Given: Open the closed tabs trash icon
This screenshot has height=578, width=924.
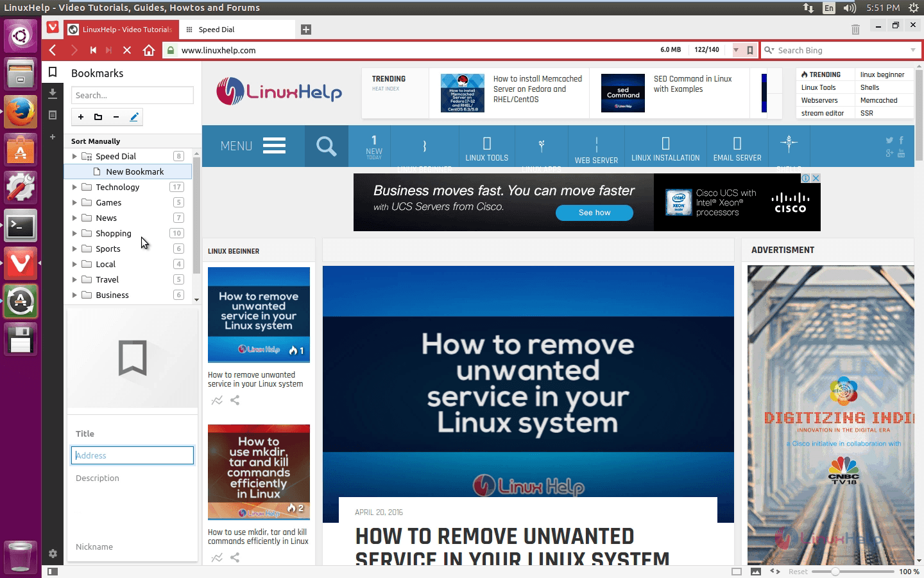Looking at the screenshot, I should (x=855, y=30).
